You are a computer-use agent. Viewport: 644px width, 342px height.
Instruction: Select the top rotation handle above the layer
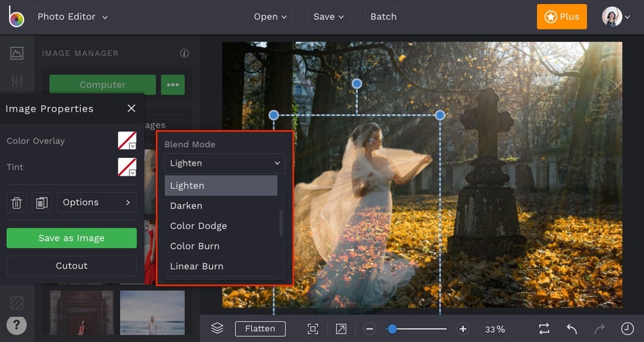357,84
